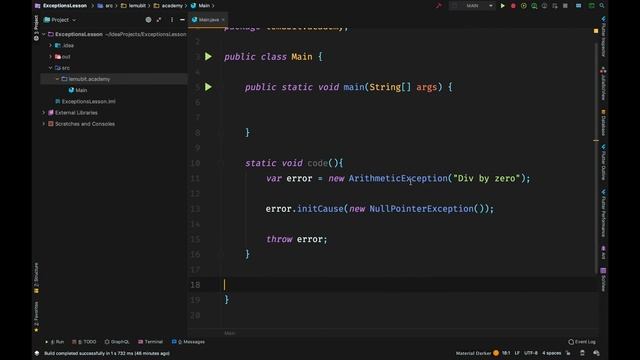Hide the Project tool window

(x=182, y=20)
